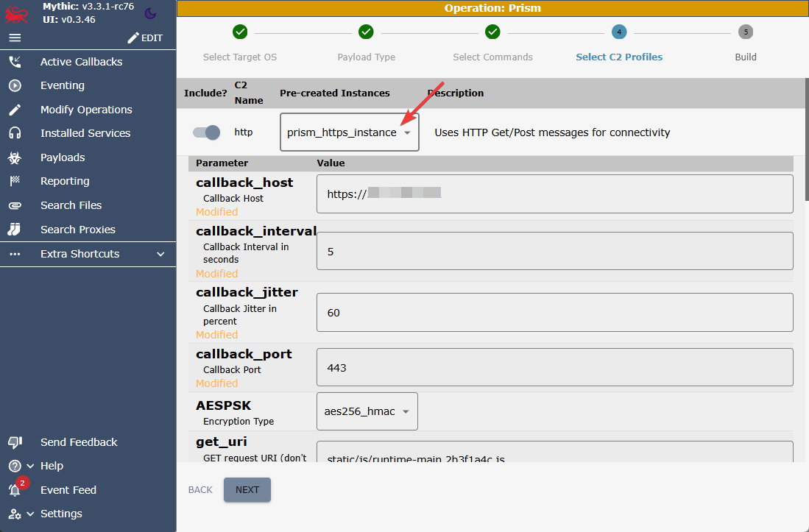
Task: Open prism_https_instance dropdown
Action: [350, 132]
